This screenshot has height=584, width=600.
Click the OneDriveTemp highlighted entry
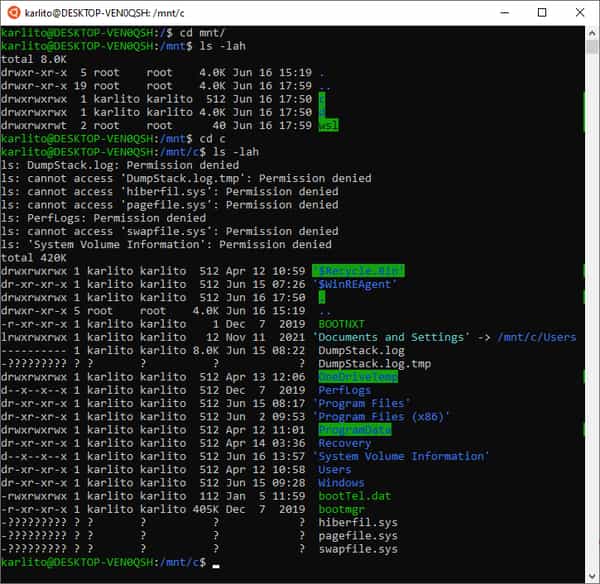pyautogui.click(x=358, y=377)
